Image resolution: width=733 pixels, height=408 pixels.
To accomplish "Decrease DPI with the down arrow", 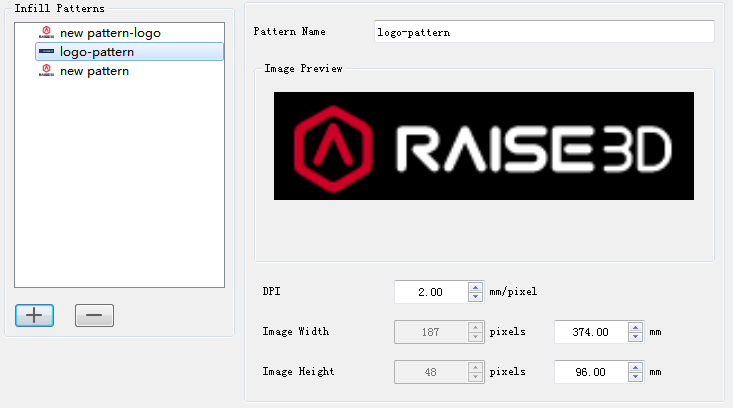I will 475,297.
